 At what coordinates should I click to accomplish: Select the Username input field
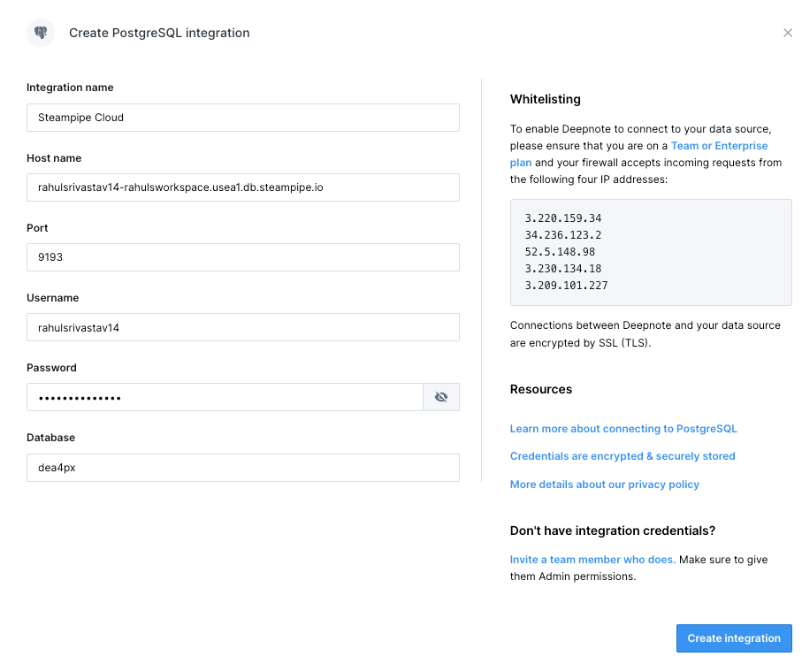(243, 327)
